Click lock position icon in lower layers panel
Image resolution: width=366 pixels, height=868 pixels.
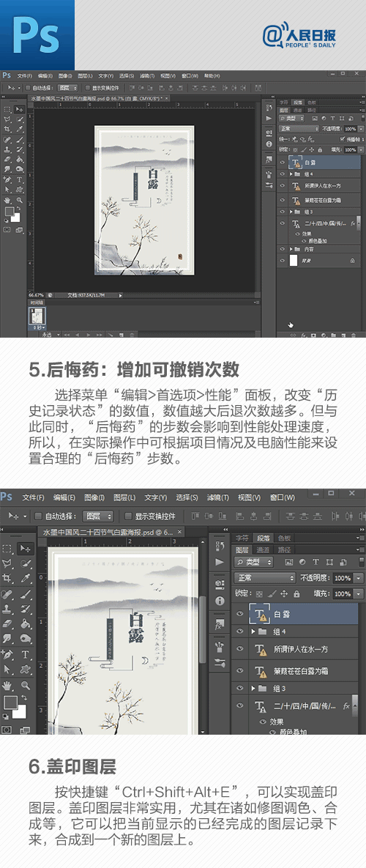284,593
